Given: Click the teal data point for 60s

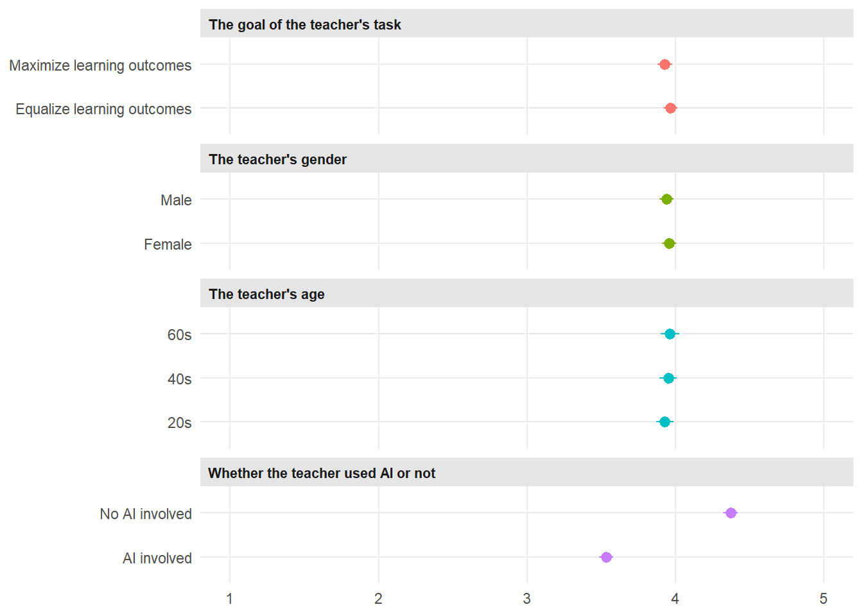Looking at the screenshot, I should click(x=670, y=334).
